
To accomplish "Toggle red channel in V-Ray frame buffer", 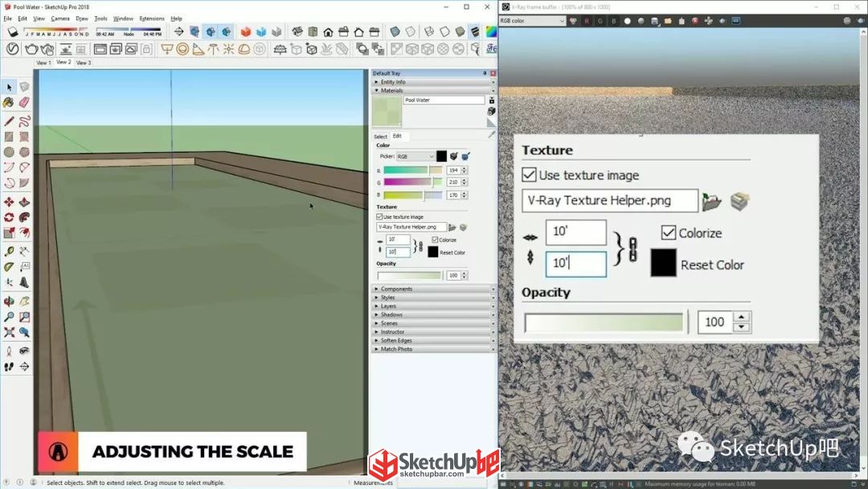I will pos(586,21).
